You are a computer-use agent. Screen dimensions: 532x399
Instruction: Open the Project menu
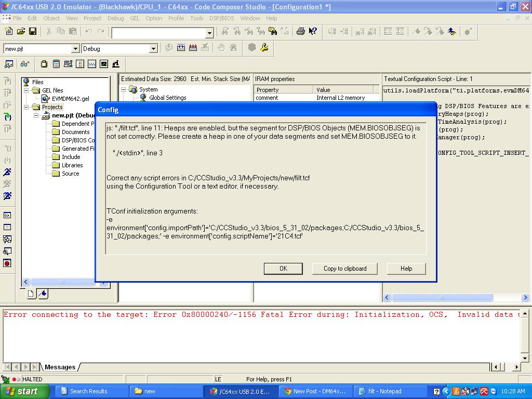coord(92,18)
